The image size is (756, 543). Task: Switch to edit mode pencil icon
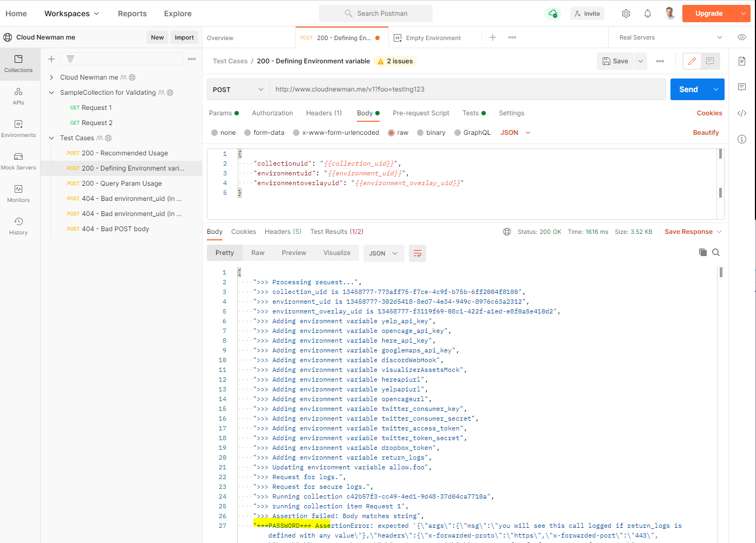click(x=692, y=61)
